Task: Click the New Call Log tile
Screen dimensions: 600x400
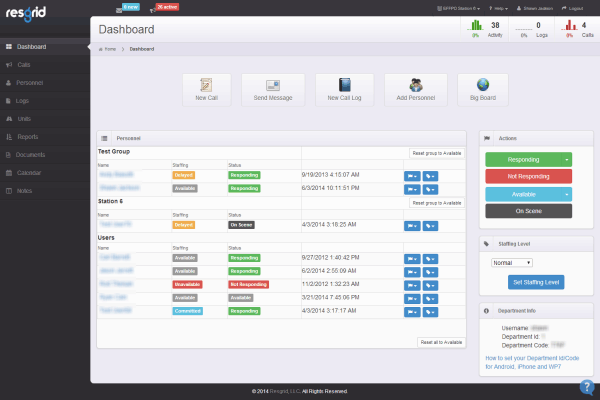Action: pos(337,86)
